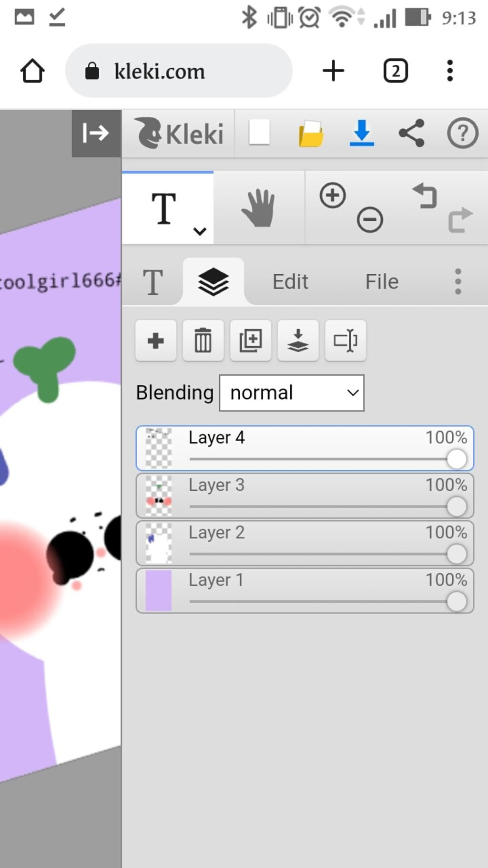488x868 pixels.
Task: Zoom in with plus magnifier
Action: [333, 195]
